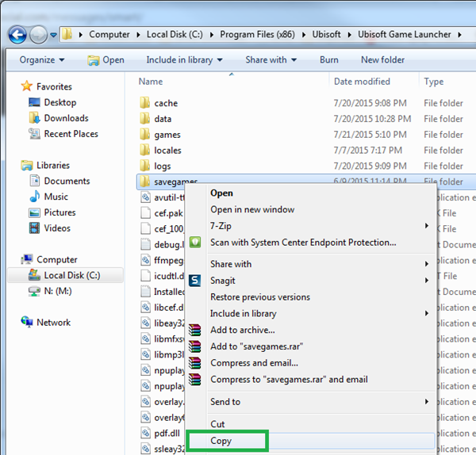476x455 pixels.
Task: Expand the arrow after Program Files (x86) breadcrumb
Action: click(304, 35)
